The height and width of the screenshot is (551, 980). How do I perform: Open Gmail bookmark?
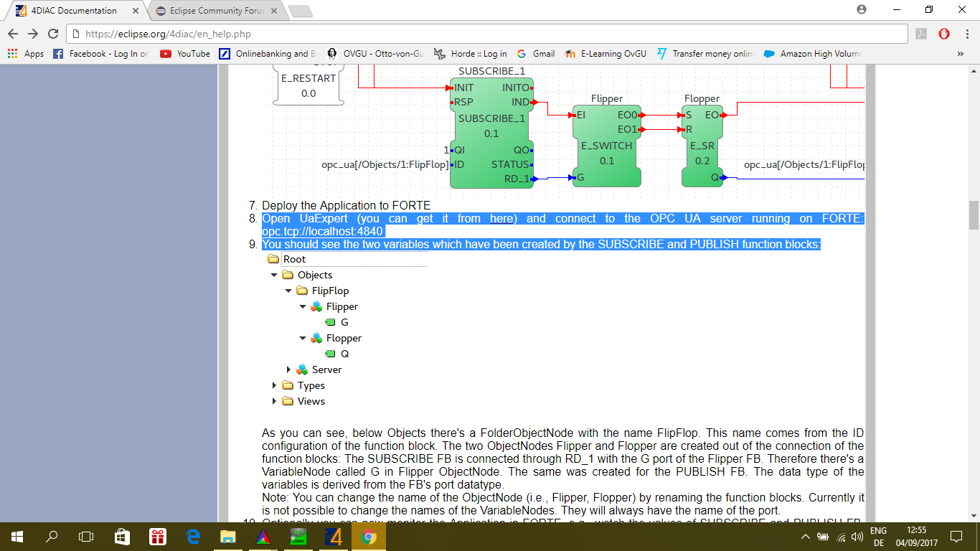535,54
